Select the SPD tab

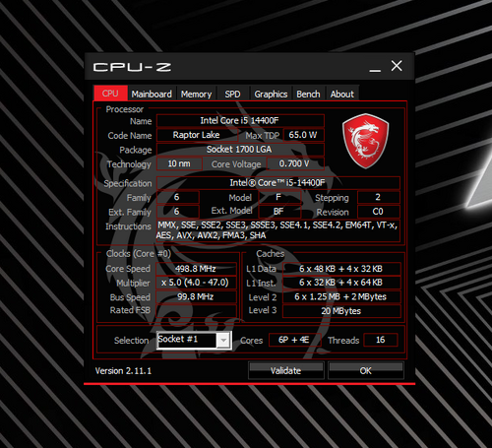[x=232, y=95]
